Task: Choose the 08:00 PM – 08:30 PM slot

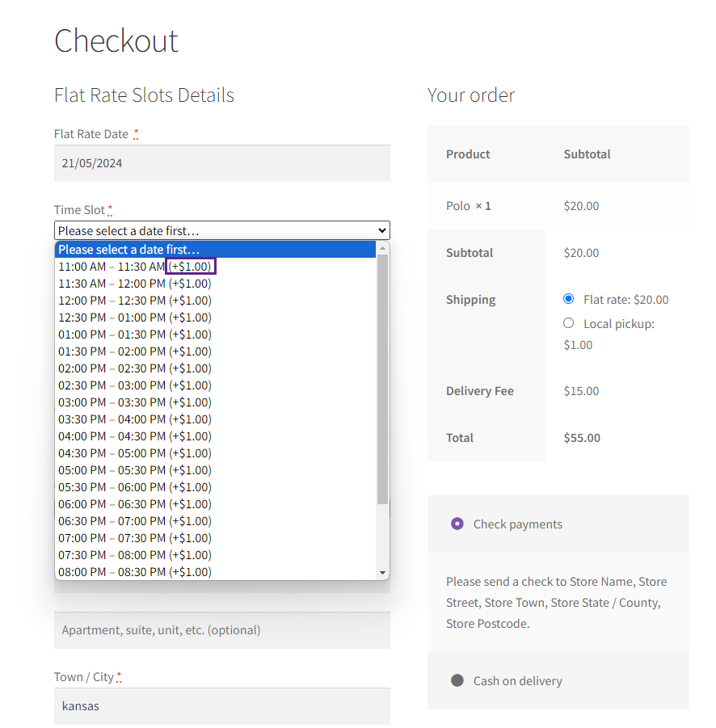Action: tap(216, 572)
